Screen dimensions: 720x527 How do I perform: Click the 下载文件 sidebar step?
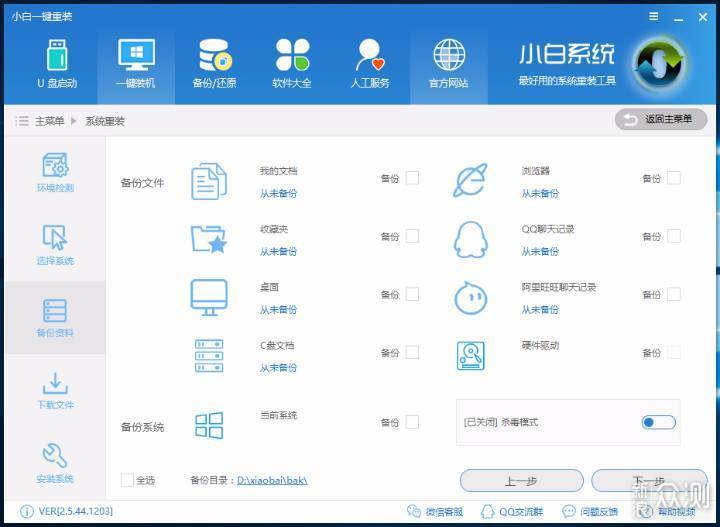[x=55, y=390]
